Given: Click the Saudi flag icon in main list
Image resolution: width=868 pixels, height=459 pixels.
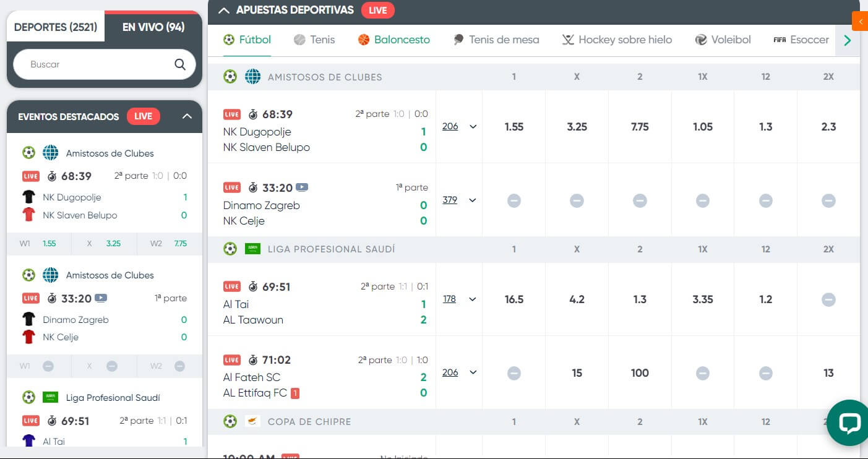Looking at the screenshot, I should 252,249.
